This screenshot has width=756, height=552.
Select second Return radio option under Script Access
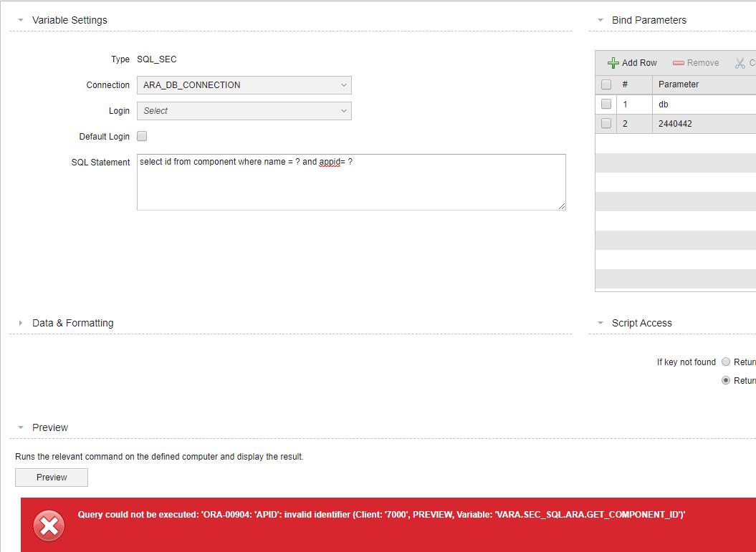click(x=726, y=380)
